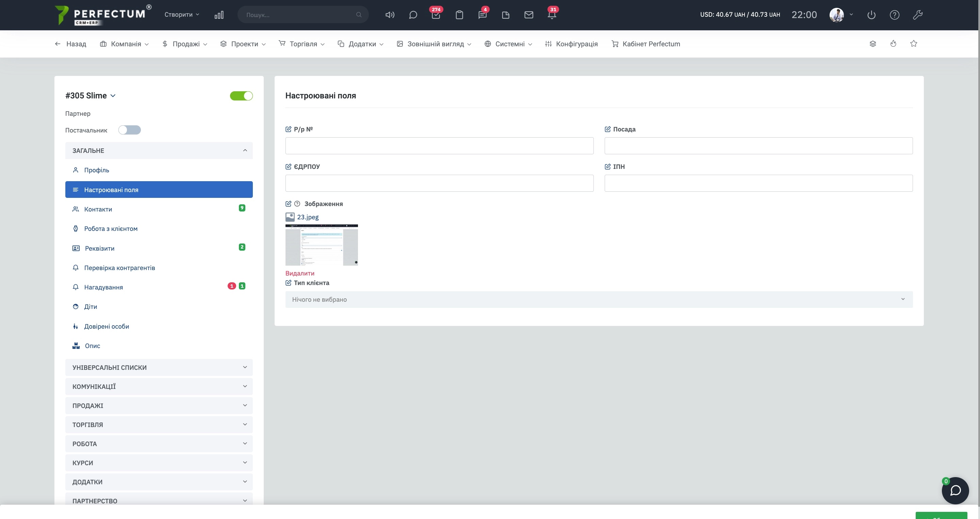Click the layers icon on navigation bar right
The width and height of the screenshot is (980, 519).
click(x=873, y=44)
